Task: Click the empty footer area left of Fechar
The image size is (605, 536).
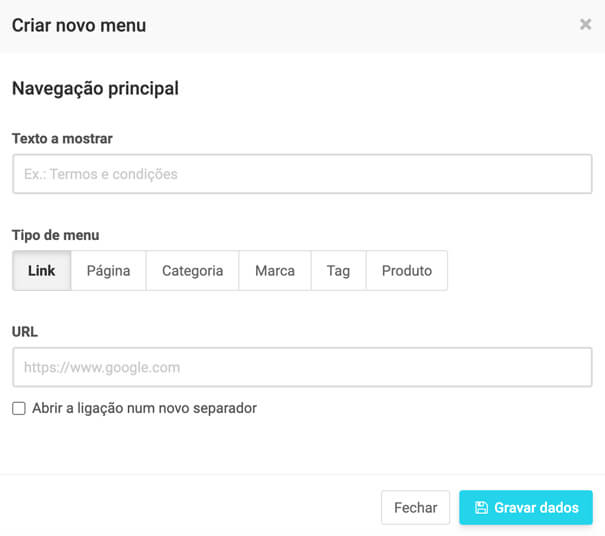Action: [190, 507]
